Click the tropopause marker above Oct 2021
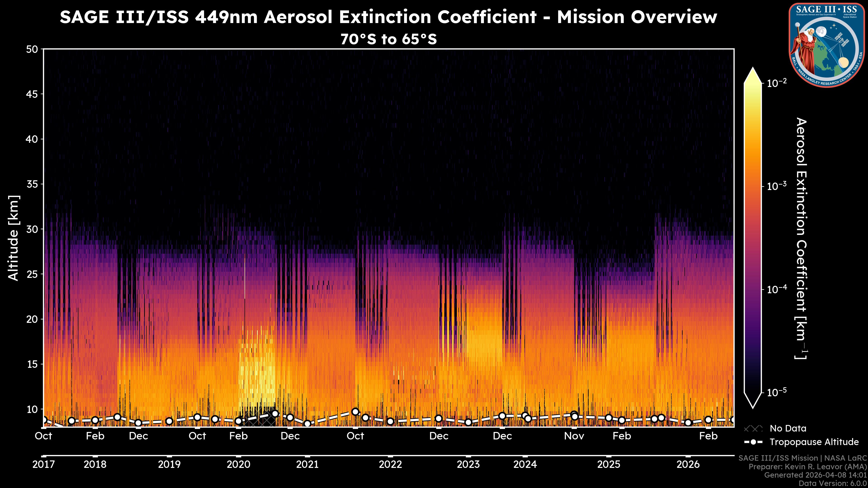 355,412
